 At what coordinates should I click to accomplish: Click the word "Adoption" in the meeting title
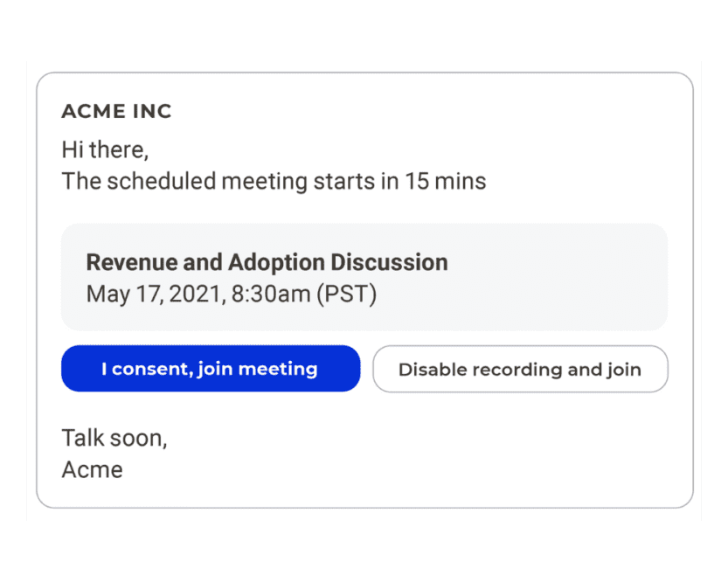268,262
